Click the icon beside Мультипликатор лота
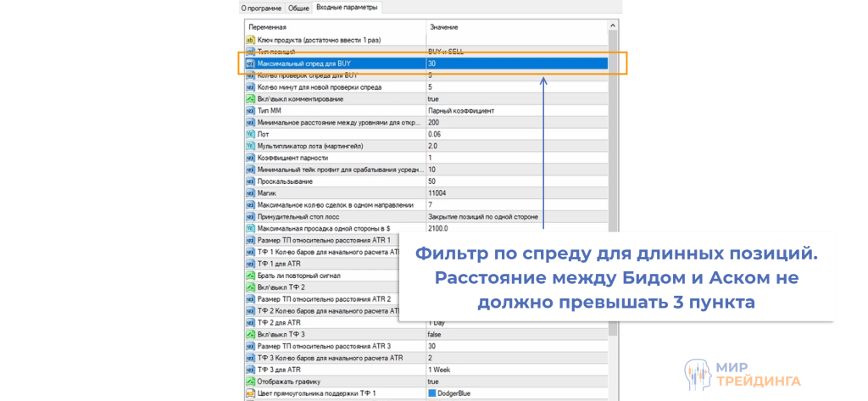 pyautogui.click(x=250, y=146)
